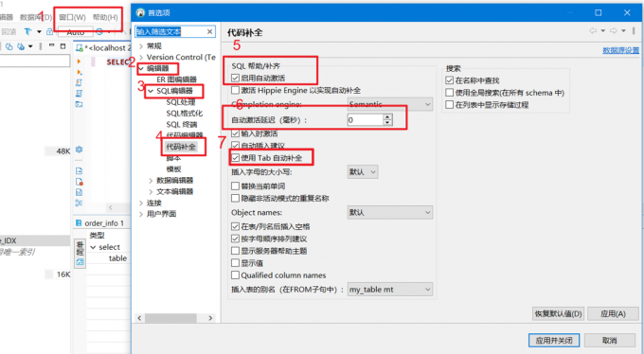The height and width of the screenshot is (354, 644).
Task: Click the page-with-red-lock icon in the editor sidebar
Action: pyautogui.click(x=80, y=182)
